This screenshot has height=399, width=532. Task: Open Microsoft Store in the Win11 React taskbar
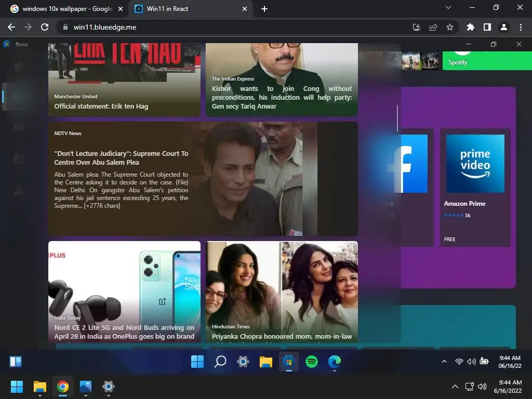click(x=289, y=362)
